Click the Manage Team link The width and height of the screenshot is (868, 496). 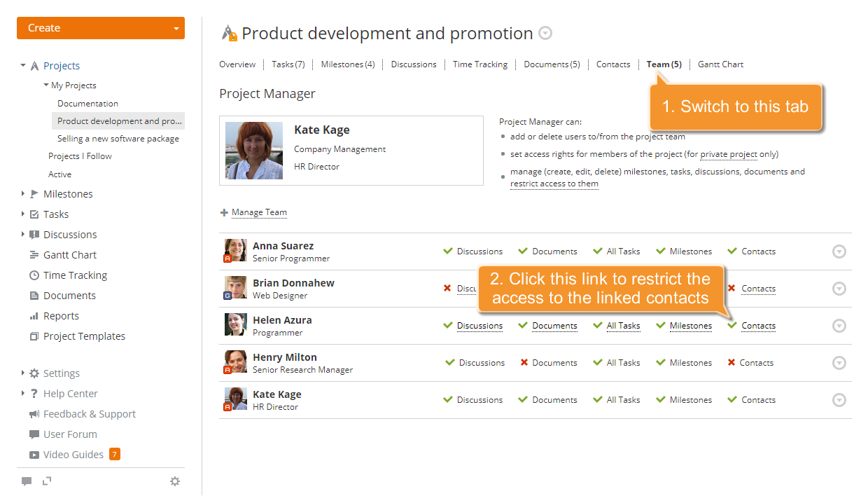click(259, 212)
